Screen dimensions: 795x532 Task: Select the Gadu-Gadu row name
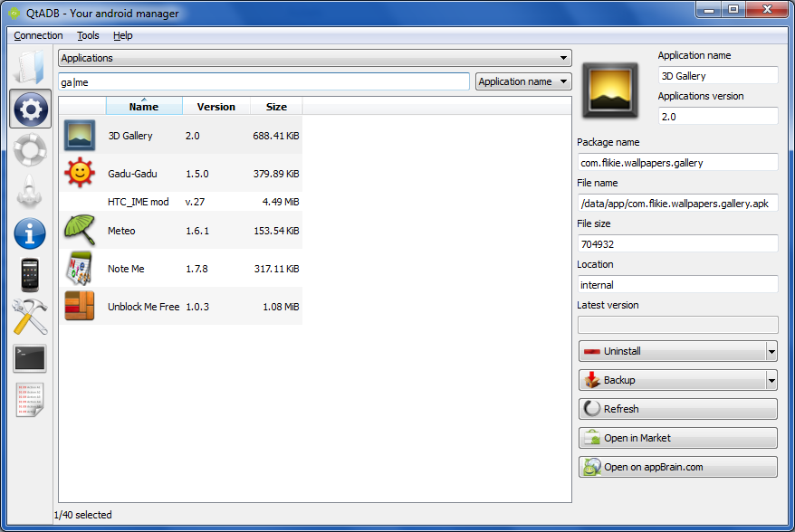coord(132,174)
